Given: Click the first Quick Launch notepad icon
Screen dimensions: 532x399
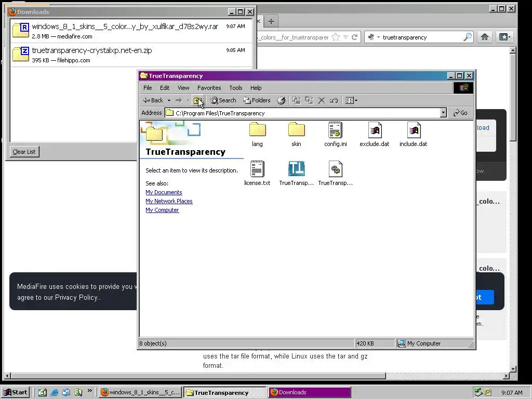Looking at the screenshot, I should 43,393.
